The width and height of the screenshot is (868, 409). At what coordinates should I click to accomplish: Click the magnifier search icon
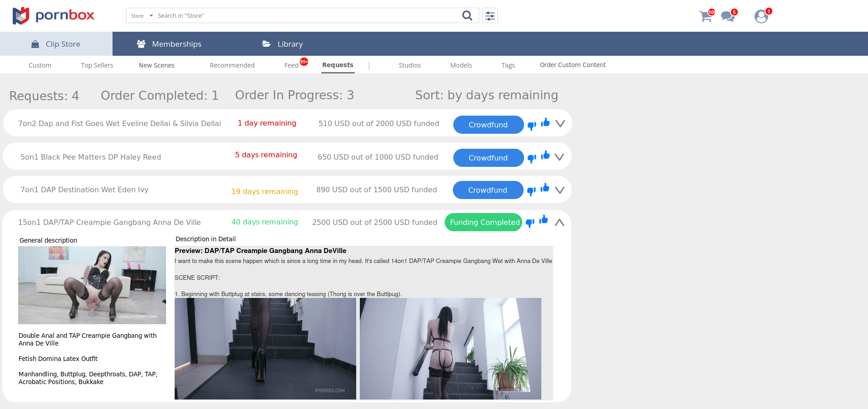pyautogui.click(x=467, y=16)
